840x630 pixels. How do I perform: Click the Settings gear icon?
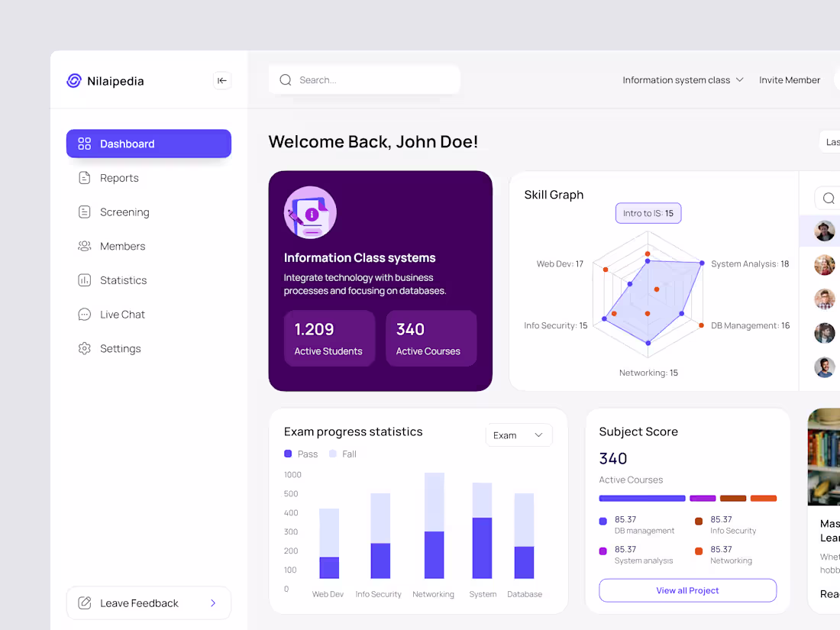(84, 348)
